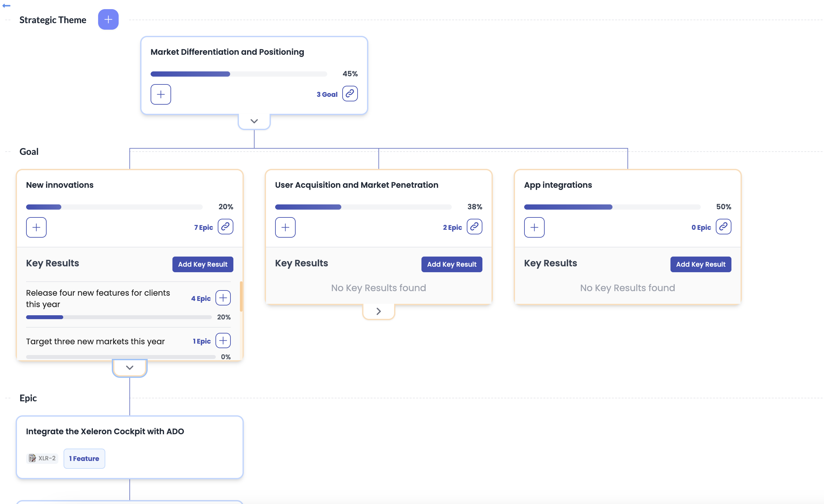
Task: Click the blue plus next to Strategic Theme
Action: point(108,20)
